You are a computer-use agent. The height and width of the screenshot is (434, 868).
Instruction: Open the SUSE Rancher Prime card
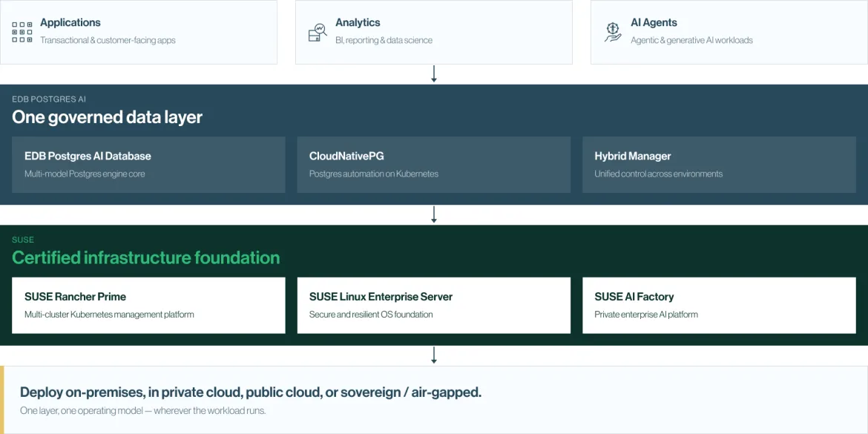click(148, 306)
